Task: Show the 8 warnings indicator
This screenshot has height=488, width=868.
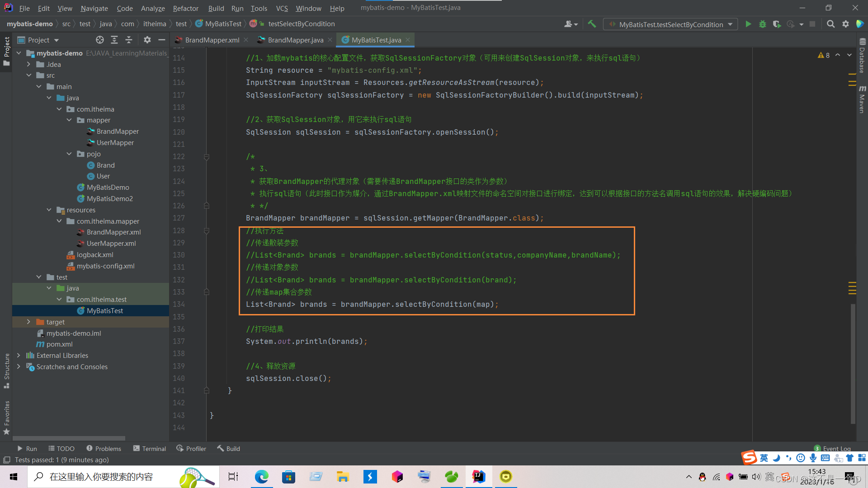Action: click(824, 55)
